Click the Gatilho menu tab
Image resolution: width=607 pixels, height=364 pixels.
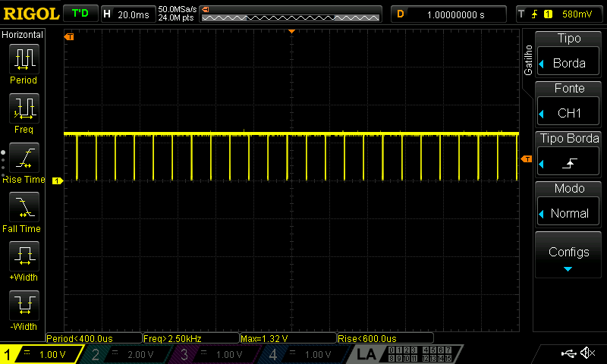pos(528,61)
